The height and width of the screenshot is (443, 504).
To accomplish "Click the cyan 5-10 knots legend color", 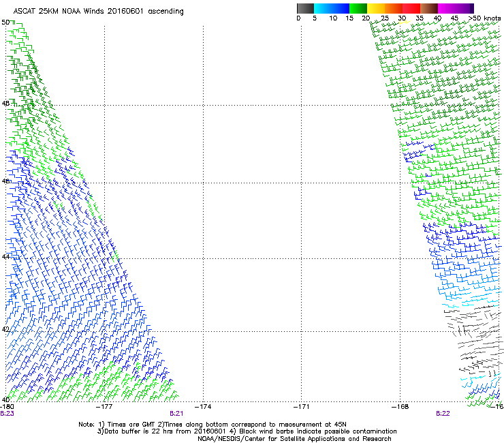I will [323, 8].
